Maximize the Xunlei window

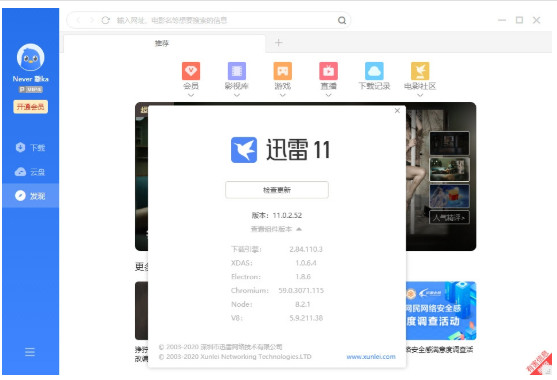click(x=519, y=20)
